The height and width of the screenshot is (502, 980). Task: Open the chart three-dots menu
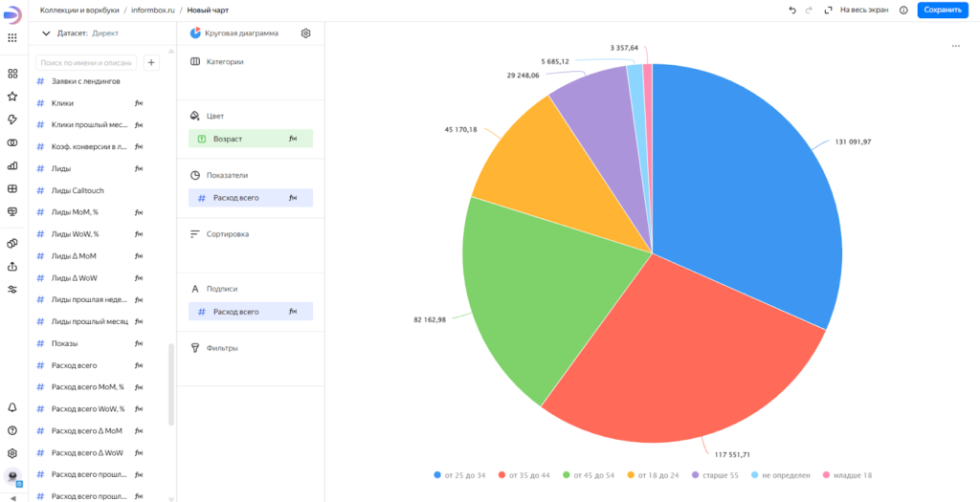point(955,46)
